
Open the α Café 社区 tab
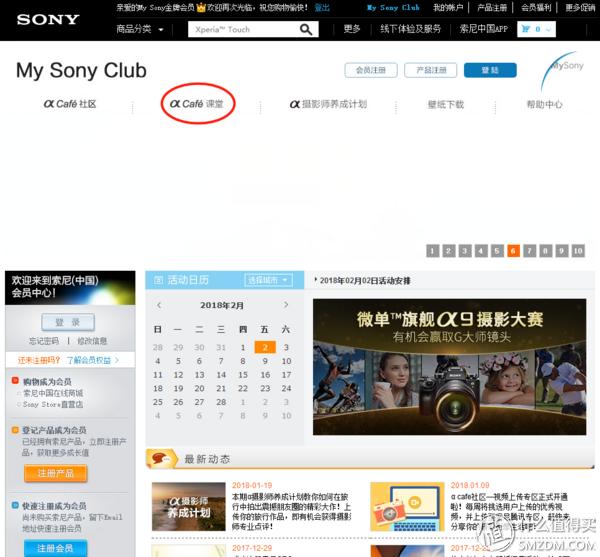click(x=70, y=104)
